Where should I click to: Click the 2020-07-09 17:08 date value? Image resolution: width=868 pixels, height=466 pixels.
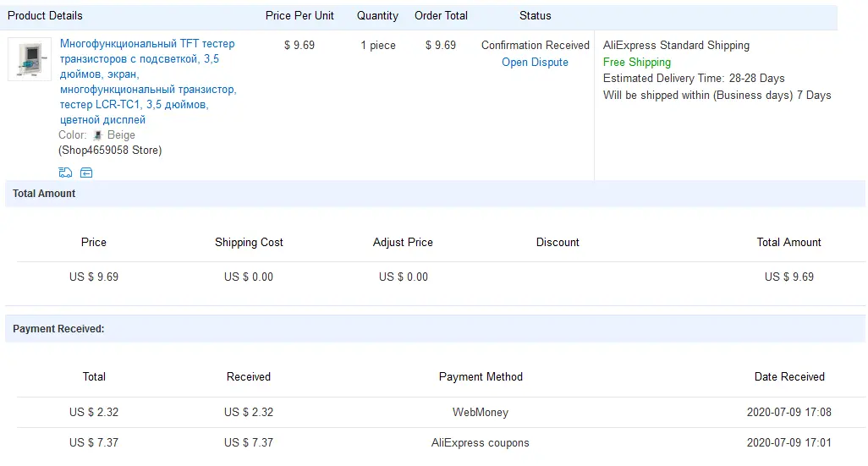coord(789,413)
